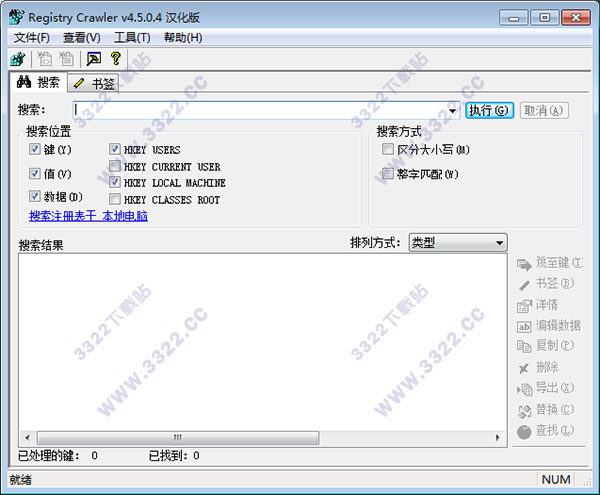Screen dimensions: 600x495
Task: Click the 搜索注册表于 本地电脑 link
Action: (x=88, y=216)
